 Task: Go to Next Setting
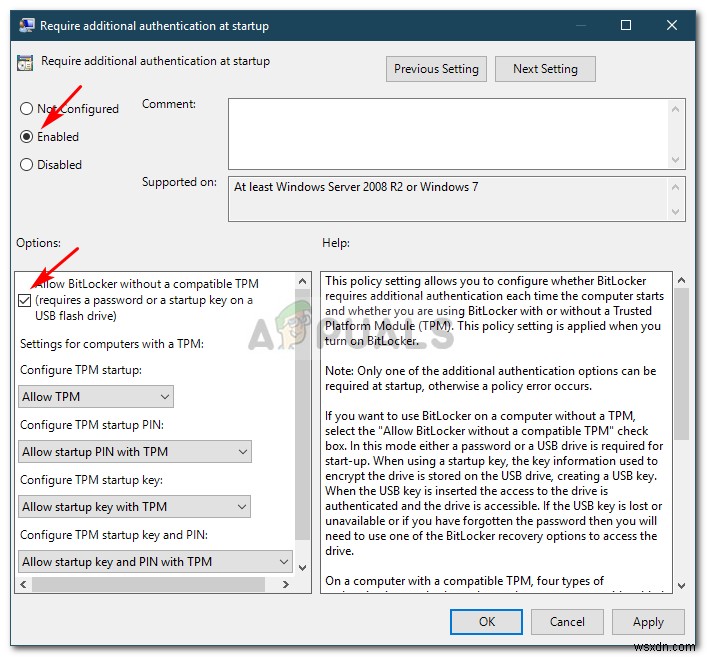[x=545, y=69]
